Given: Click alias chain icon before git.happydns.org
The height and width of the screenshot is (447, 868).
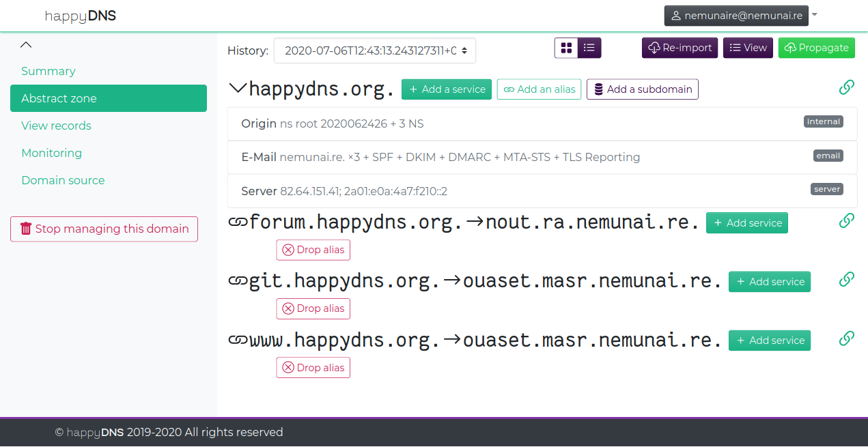Looking at the screenshot, I should coord(237,281).
